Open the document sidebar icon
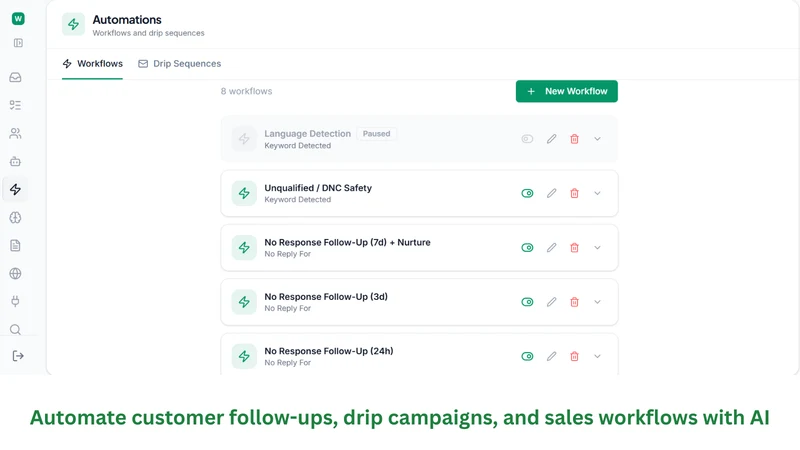Screen dimensions: 800x450 point(15,246)
